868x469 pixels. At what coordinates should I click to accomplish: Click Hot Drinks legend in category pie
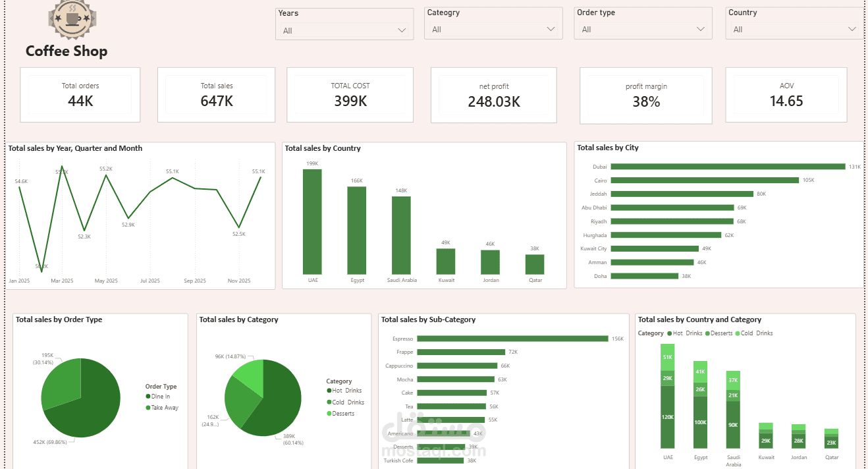(345, 391)
